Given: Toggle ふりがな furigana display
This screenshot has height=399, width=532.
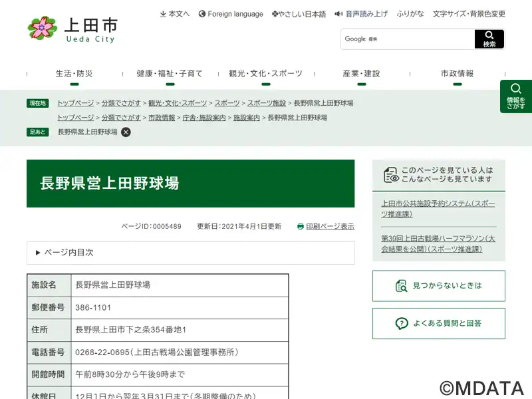Looking at the screenshot, I should (x=410, y=14).
